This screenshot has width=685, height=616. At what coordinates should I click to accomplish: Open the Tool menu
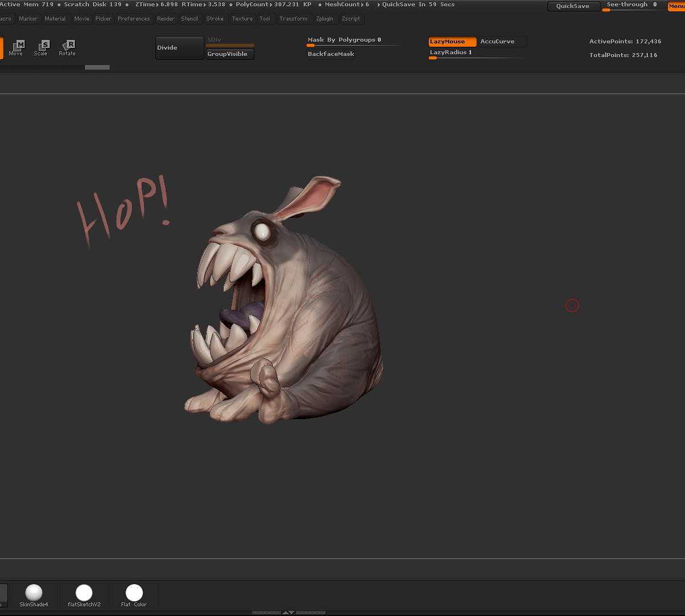click(265, 19)
